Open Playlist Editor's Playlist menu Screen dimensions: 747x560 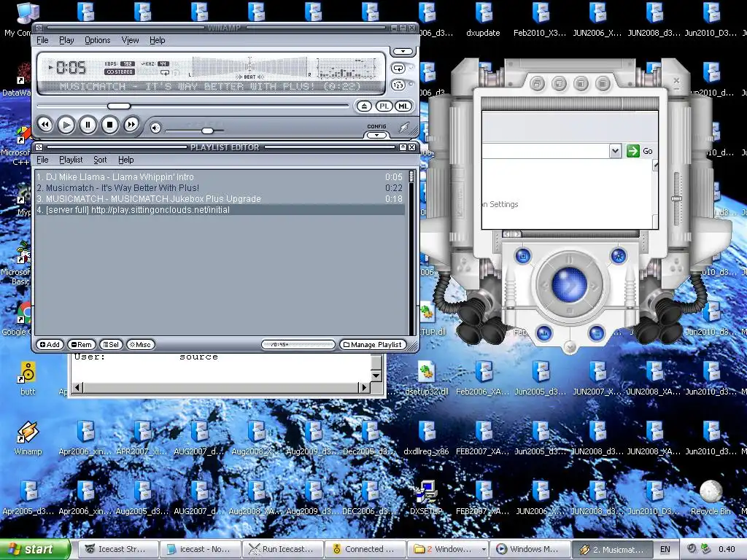(71, 160)
